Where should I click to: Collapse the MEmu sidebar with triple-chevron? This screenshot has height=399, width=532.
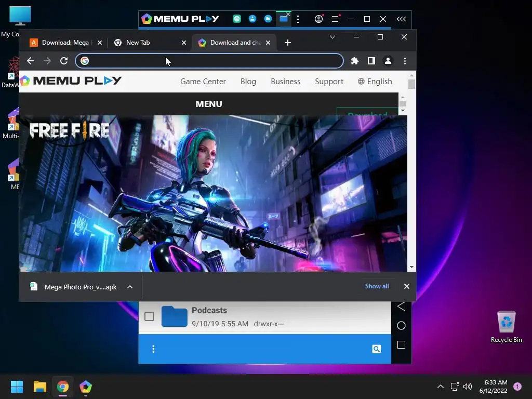(x=402, y=19)
